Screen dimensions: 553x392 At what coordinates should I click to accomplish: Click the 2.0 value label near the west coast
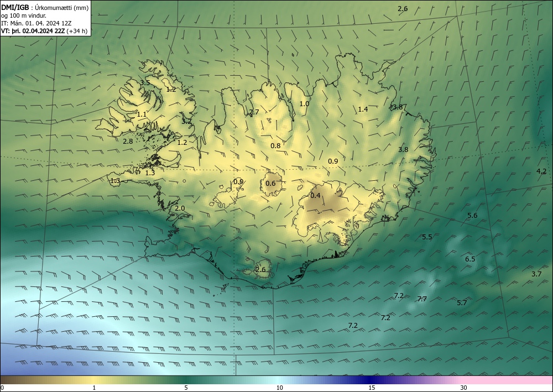180,208
